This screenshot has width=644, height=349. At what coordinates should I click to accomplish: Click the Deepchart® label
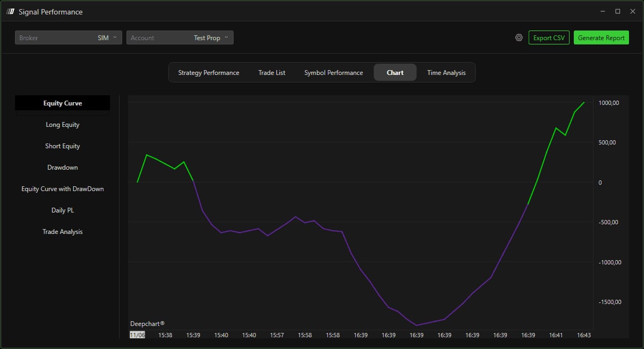[x=147, y=323]
